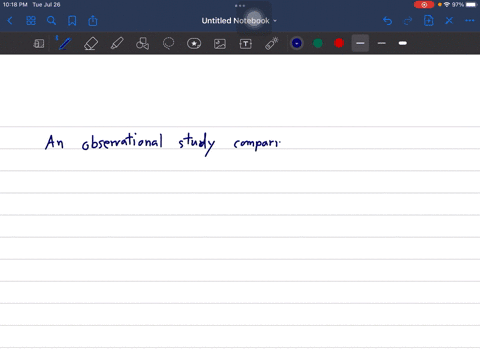Add a new page icon
480x360 pixels.
(428, 21)
